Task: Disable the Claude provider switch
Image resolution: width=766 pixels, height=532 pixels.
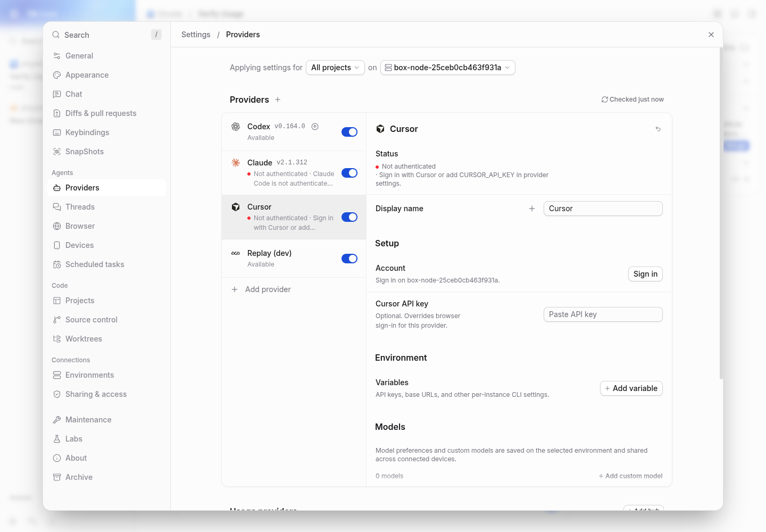Action: 349,173
